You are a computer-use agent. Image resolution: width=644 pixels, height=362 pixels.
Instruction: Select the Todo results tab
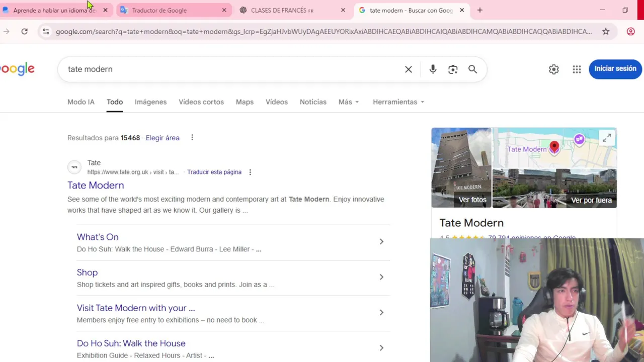pos(115,102)
